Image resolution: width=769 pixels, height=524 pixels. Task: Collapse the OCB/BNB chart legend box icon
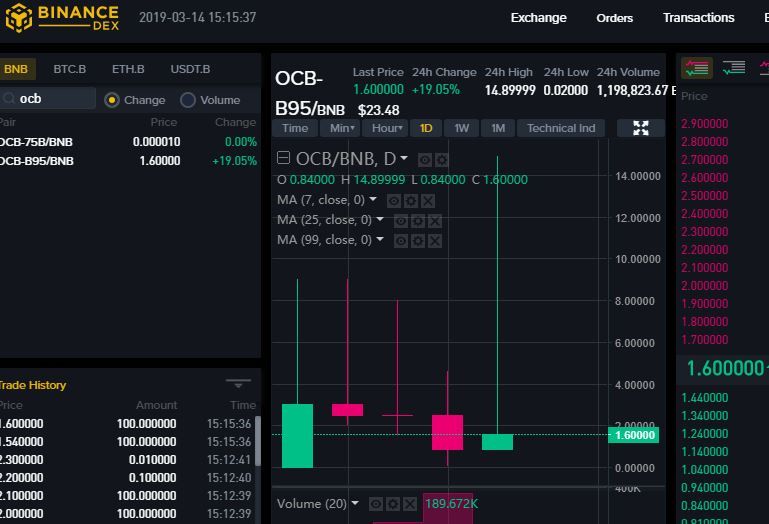coord(283,157)
